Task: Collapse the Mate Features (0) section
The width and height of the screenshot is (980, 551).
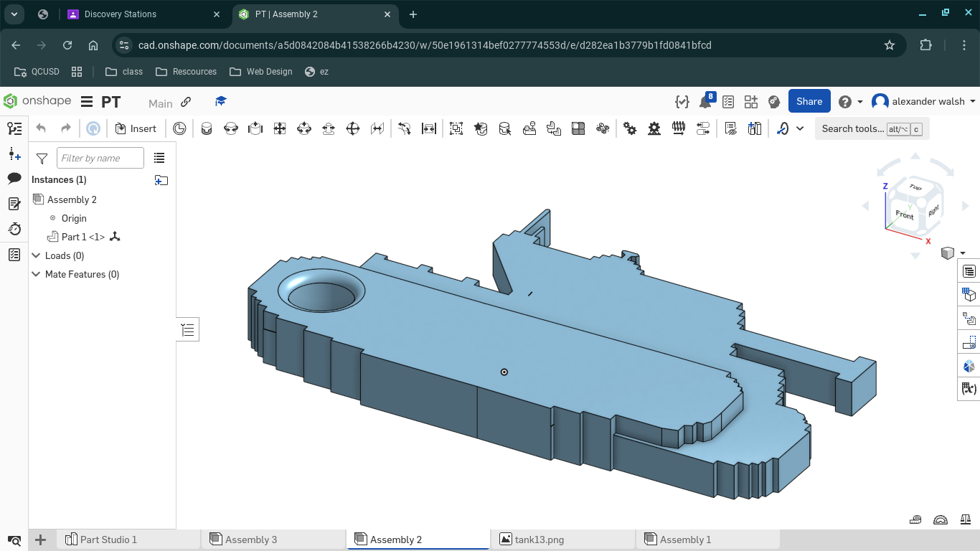Action: tap(75, 274)
